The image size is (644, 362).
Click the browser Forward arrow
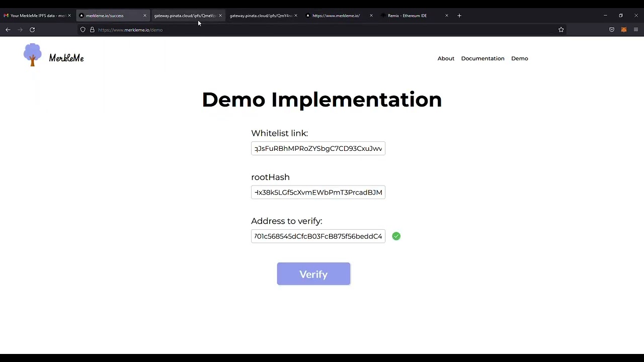click(20, 30)
